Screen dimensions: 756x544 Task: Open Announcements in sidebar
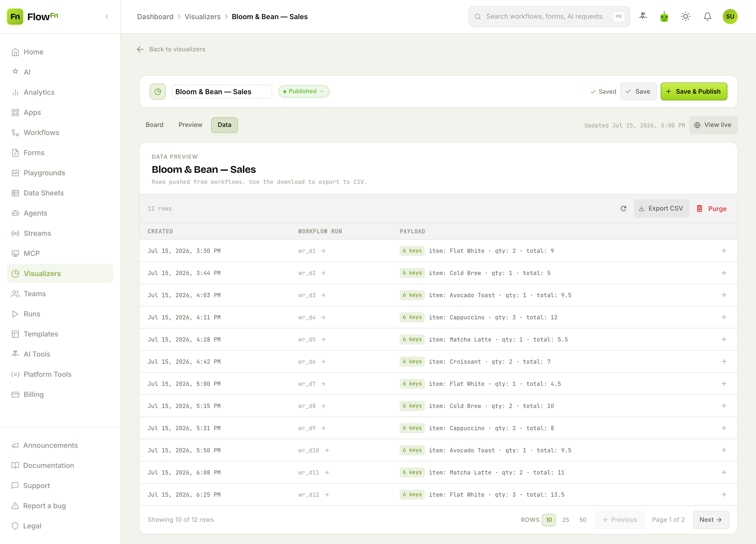pyautogui.click(x=60, y=445)
